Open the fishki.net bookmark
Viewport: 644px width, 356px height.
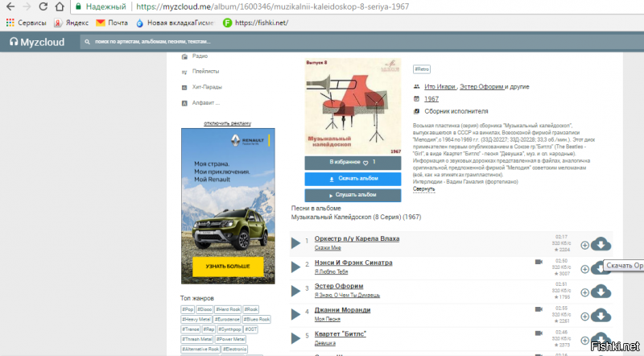[255, 23]
